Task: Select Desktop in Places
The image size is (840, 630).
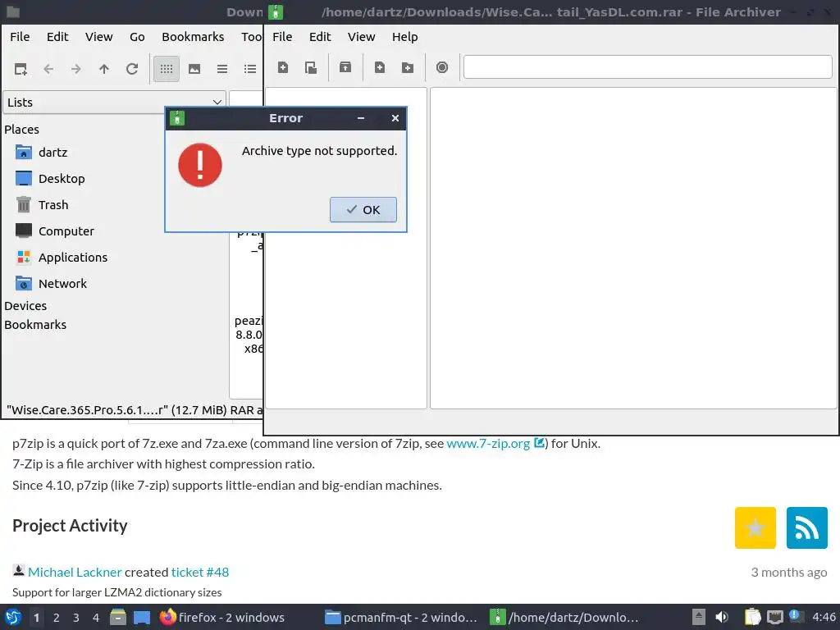Action: click(50, 178)
